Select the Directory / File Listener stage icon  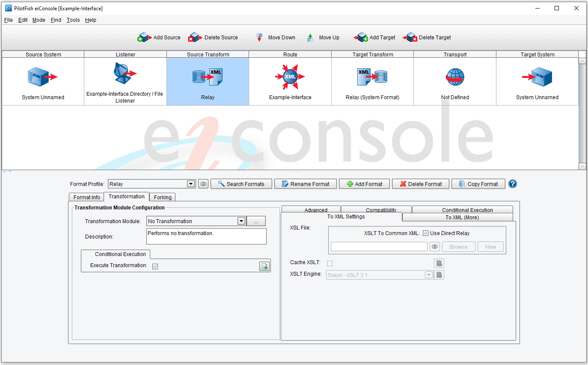click(125, 74)
